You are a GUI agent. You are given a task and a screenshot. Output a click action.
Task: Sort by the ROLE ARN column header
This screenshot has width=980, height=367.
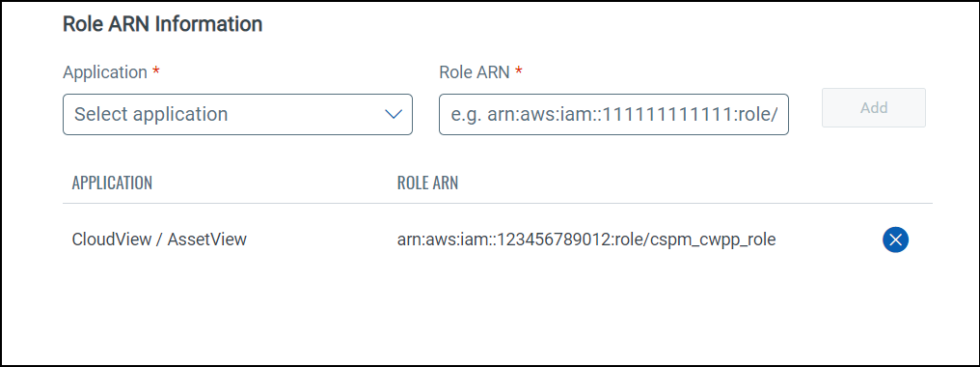point(427,183)
